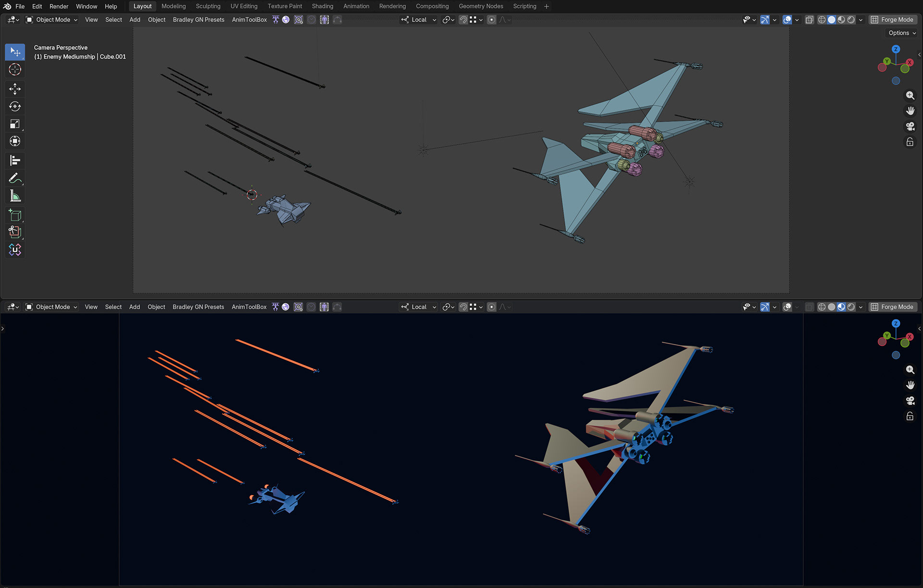Pick the Transform tool
Viewport: 923px width, 588px height.
pos(15,141)
